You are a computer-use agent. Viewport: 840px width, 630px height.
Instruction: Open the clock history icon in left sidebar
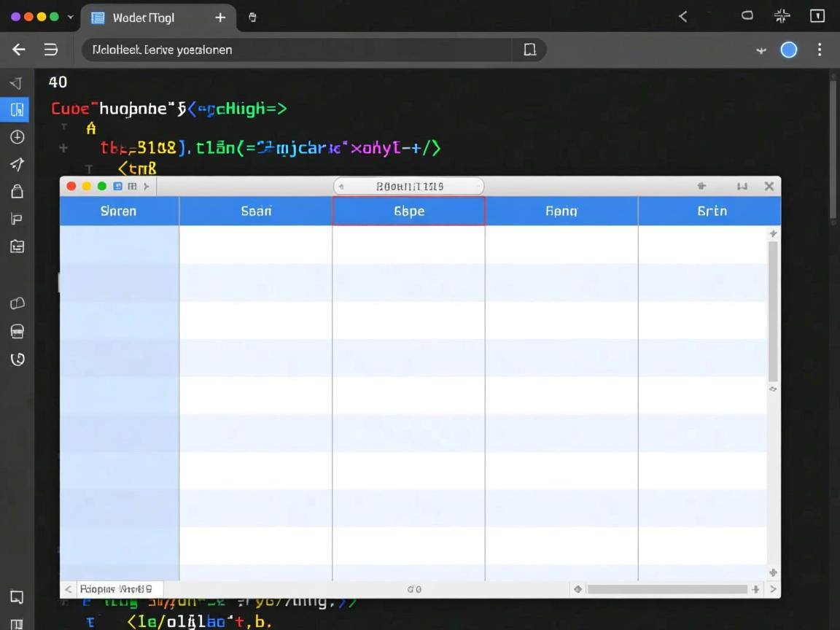point(17,359)
